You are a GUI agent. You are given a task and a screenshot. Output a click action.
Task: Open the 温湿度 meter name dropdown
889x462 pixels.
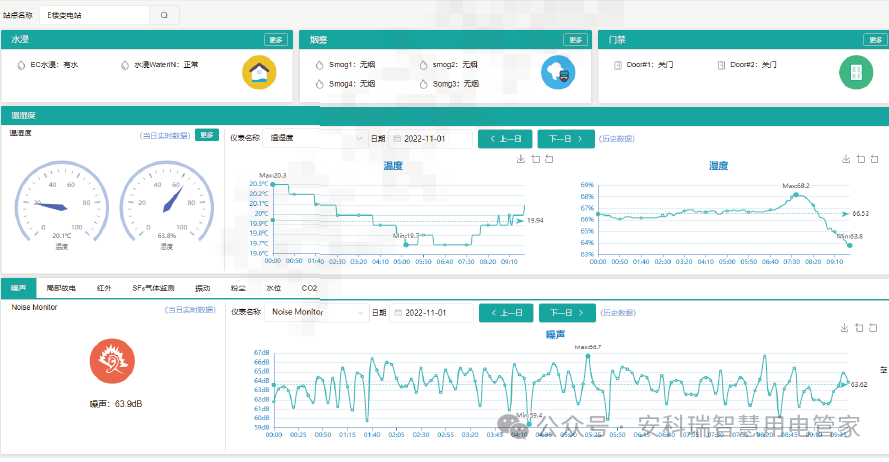pyautogui.click(x=315, y=138)
